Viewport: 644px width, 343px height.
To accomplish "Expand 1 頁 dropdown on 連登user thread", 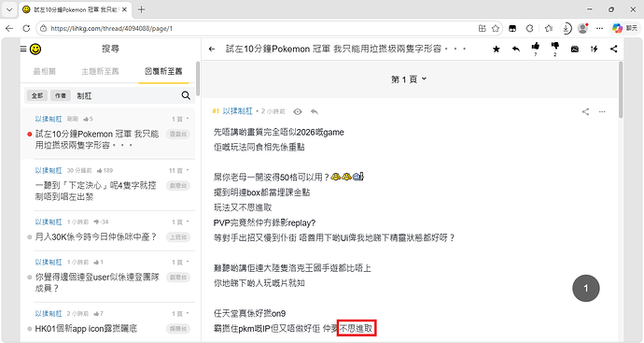I will tap(180, 262).
